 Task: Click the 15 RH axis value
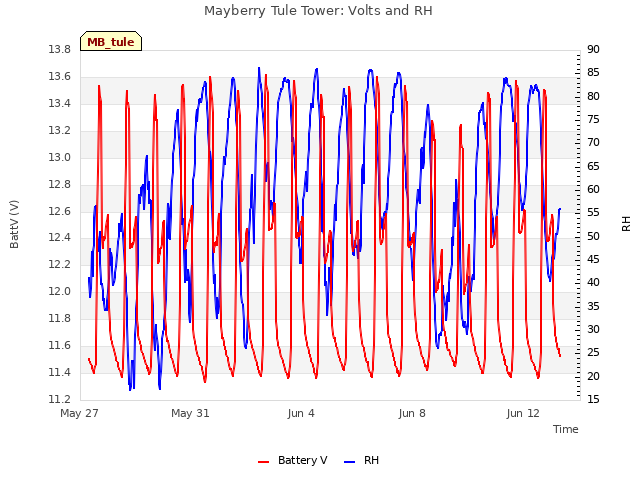(593, 399)
